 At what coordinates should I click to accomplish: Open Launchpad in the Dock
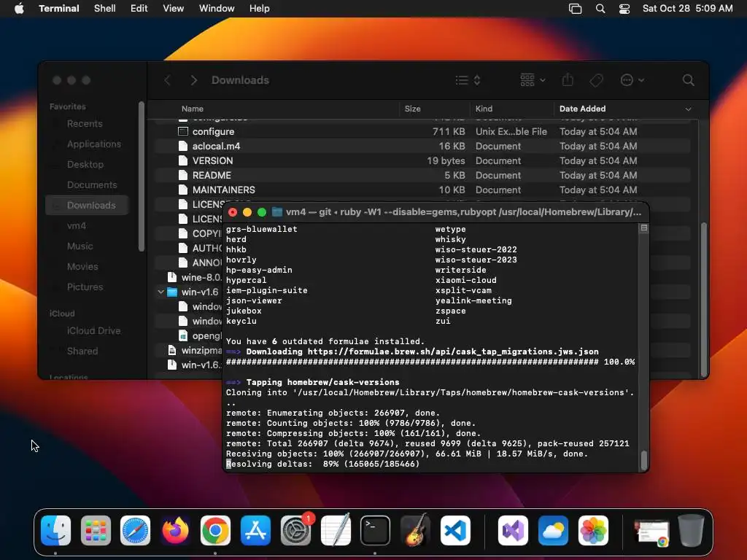(x=96, y=530)
